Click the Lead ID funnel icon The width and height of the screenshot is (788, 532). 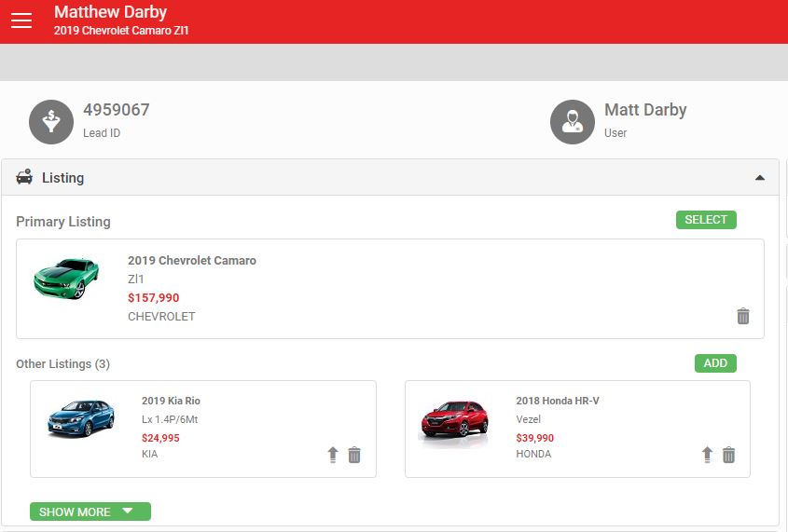coord(51,122)
